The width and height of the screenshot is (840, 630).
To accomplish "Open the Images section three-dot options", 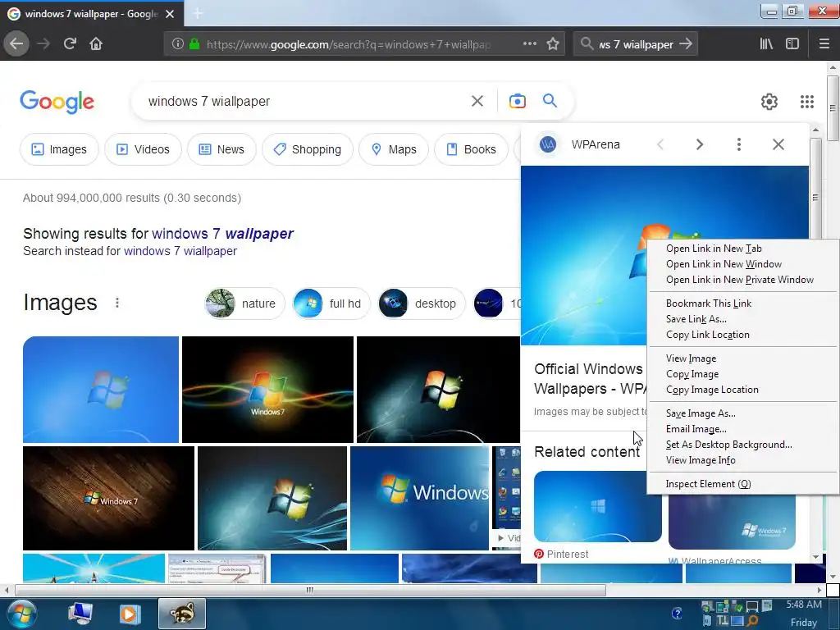I will tap(117, 304).
